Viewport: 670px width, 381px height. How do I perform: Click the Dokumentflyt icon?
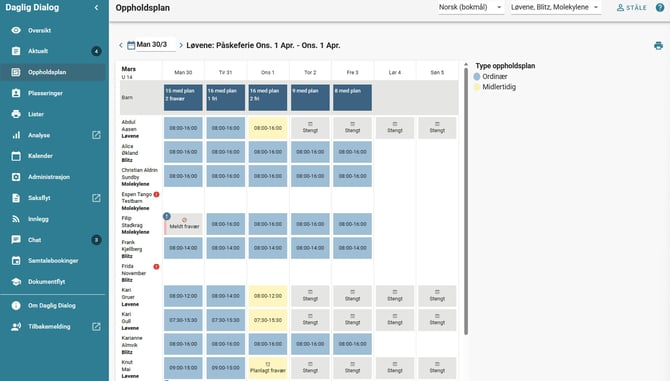pos(16,281)
